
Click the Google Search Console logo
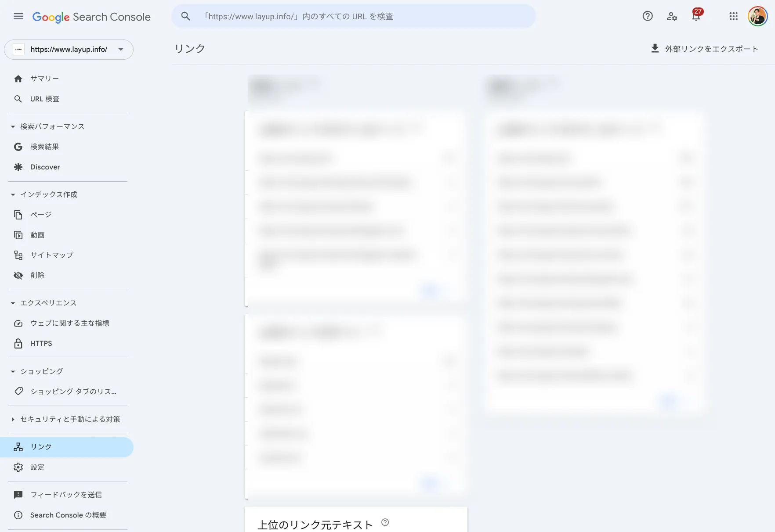91,17
